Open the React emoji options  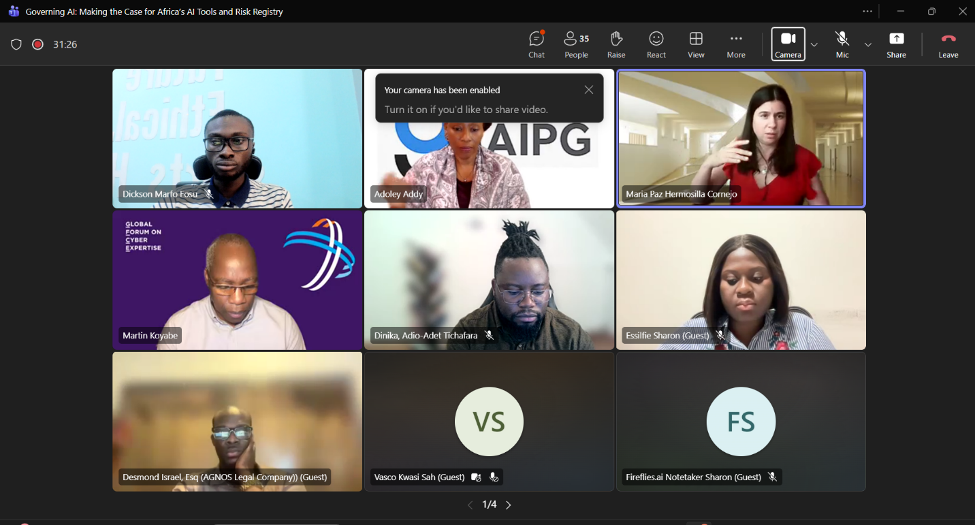[x=656, y=44]
